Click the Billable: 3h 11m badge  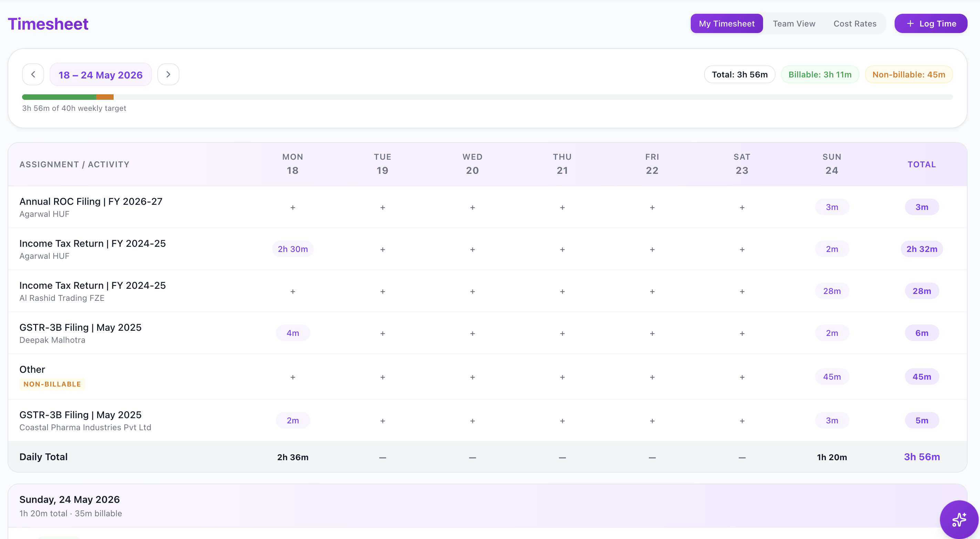coord(820,75)
